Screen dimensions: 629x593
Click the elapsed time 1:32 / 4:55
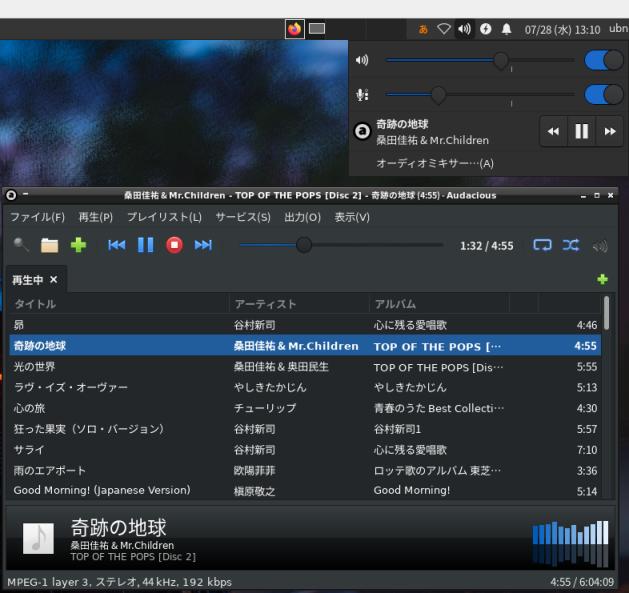pyautogui.click(x=487, y=246)
